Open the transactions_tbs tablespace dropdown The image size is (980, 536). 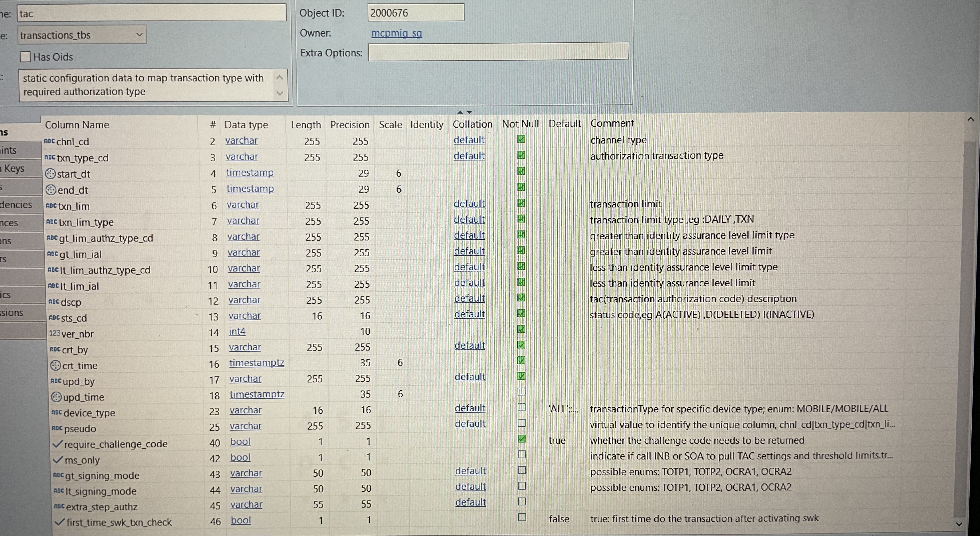(x=139, y=35)
